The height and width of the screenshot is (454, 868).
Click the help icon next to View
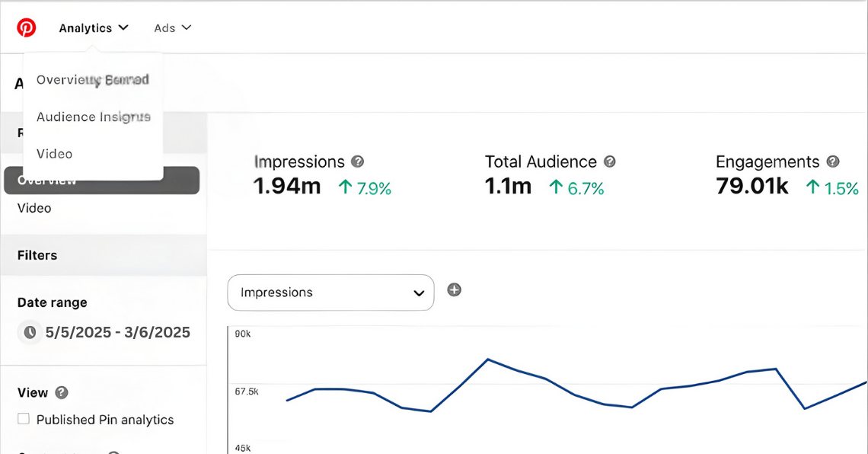tap(62, 392)
